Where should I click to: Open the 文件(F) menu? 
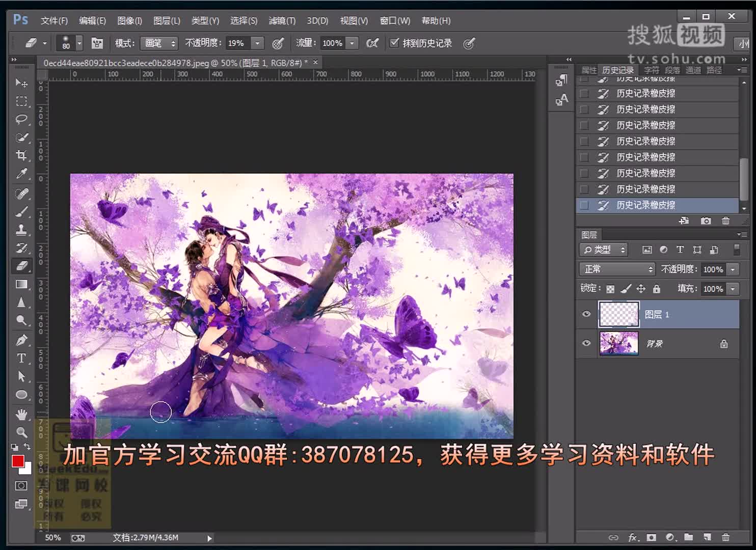[x=54, y=21]
